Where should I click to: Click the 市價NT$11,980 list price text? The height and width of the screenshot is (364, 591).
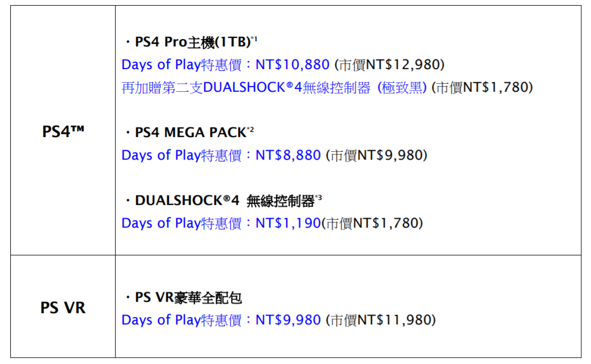point(380,320)
